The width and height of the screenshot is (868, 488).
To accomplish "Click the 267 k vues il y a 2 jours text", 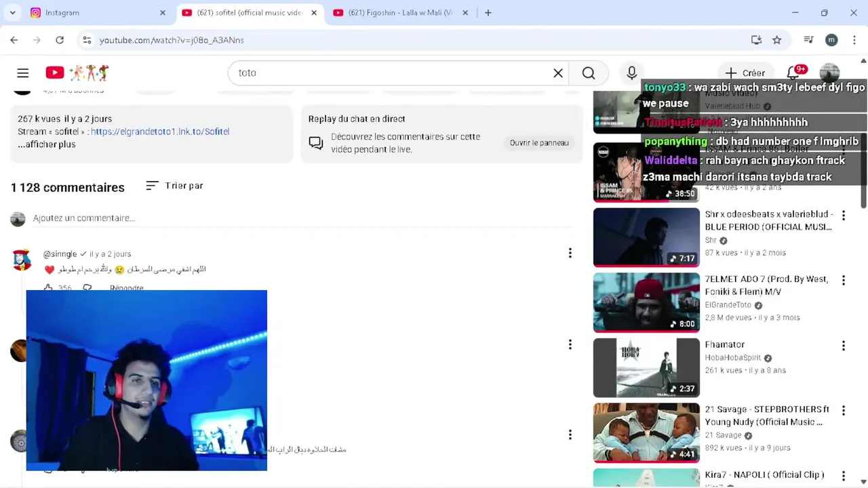I will click(x=64, y=119).
